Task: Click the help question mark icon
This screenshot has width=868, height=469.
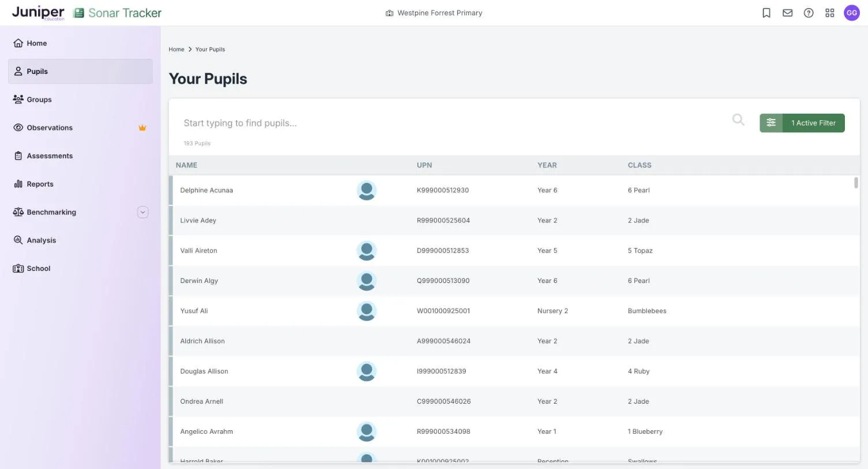Action: coord(809,13)
